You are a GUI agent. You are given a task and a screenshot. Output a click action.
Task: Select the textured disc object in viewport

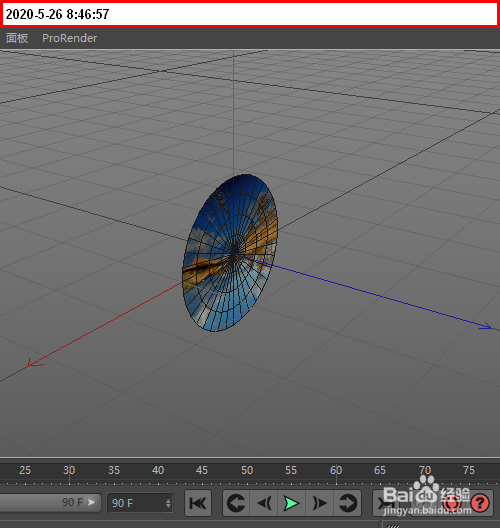click(230, 253)
